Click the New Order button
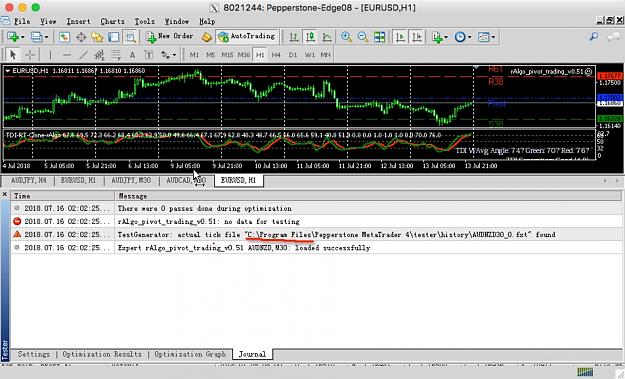The image size is (625, 379). pyautogui.click(x=170, y=36)
